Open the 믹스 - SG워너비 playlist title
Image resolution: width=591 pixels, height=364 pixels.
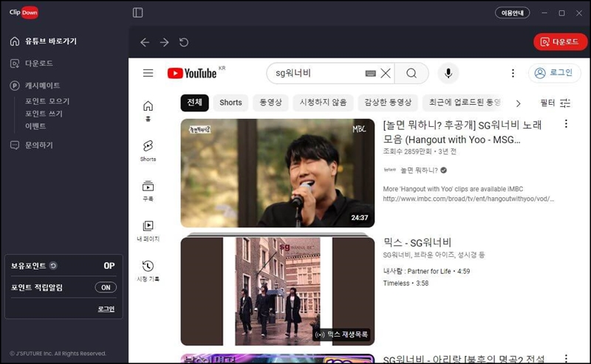[417, 243]
